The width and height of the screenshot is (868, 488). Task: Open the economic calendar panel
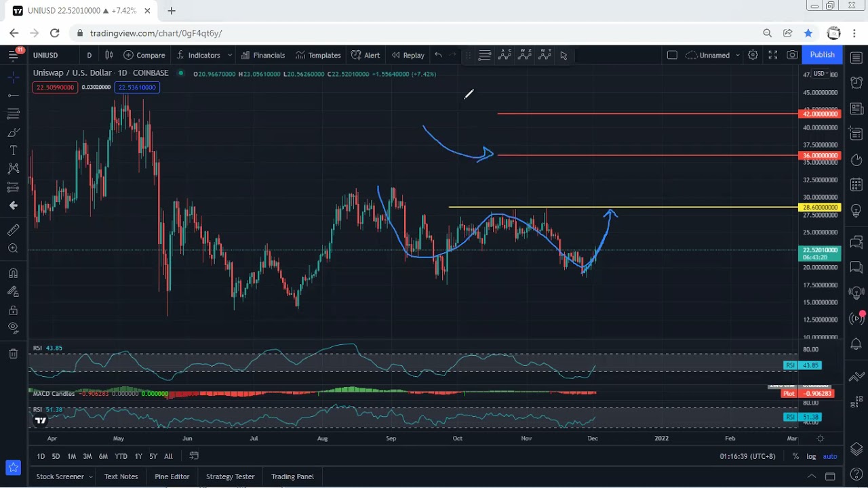point(856,184)
